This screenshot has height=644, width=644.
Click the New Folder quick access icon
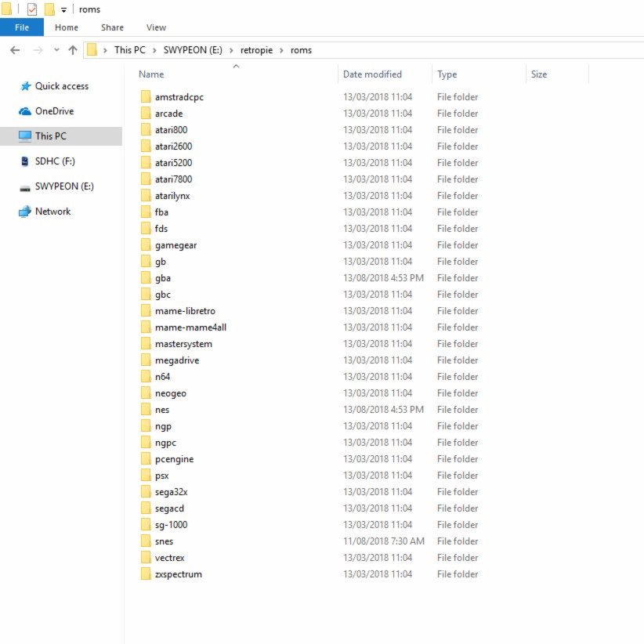(49, 9)
